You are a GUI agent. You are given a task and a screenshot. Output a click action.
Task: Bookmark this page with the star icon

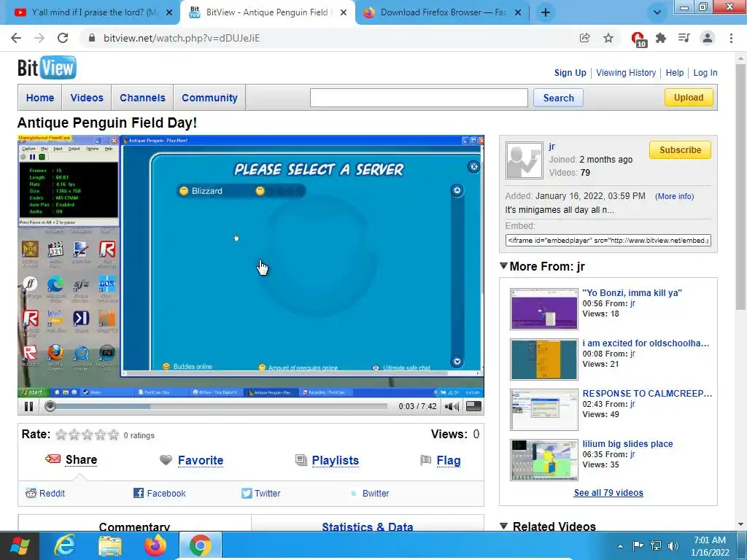(608, 38)
